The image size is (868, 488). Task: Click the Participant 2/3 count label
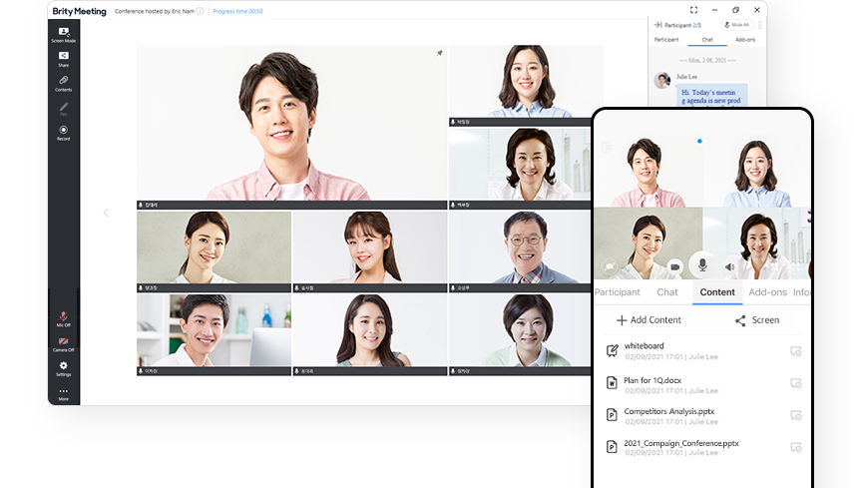[682, 25]
